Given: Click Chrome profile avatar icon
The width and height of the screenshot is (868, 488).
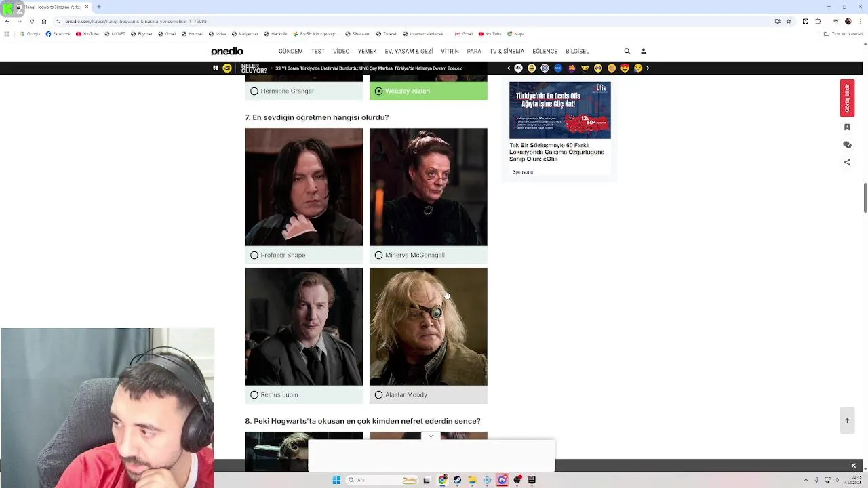Looking at the screenshot, I should click(x=848, y=21).
